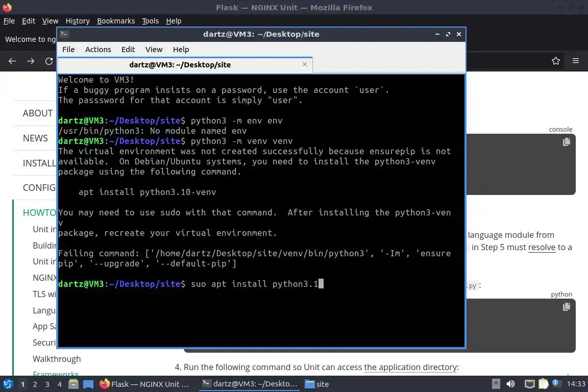588x392 pixels.
Task: Open Firefox Bookmarks menu
Action: [116, 21]
